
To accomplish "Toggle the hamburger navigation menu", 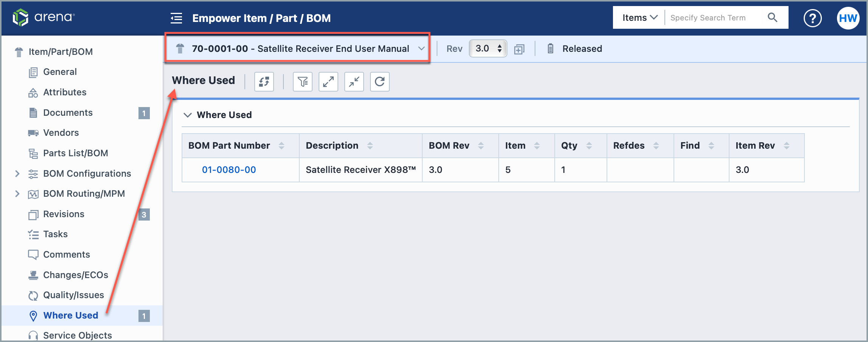I will [x=176, y=18].
